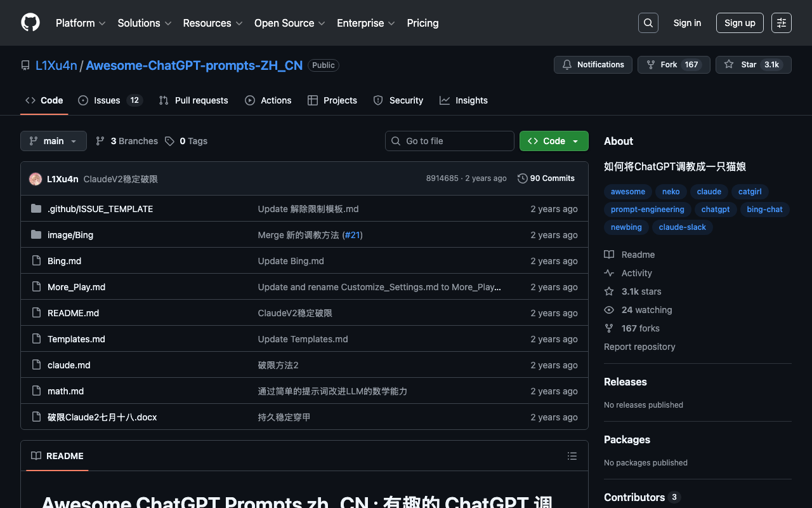Fork the repository
The height and width of the screenshot is (508, 812).
pos(673,65)
